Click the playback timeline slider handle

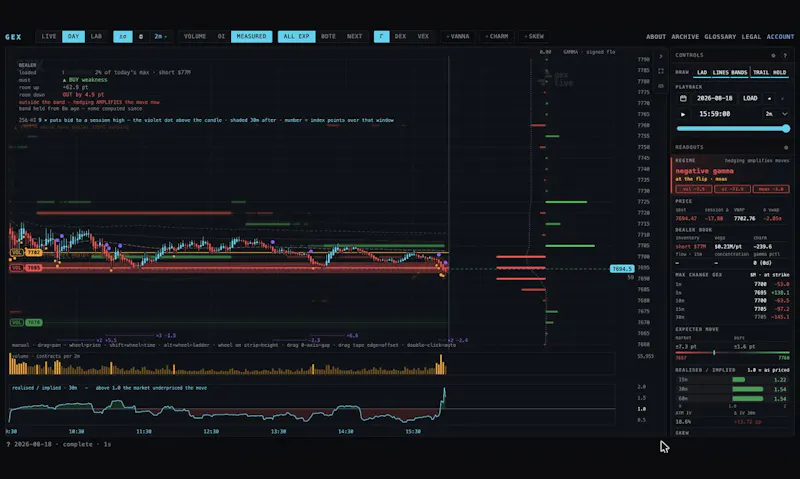click(x=786, y=129)
